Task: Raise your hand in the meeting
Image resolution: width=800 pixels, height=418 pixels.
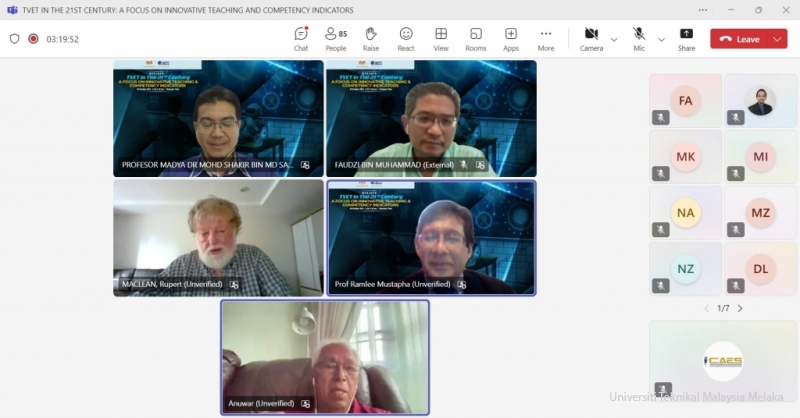Action: coord(371,38)
